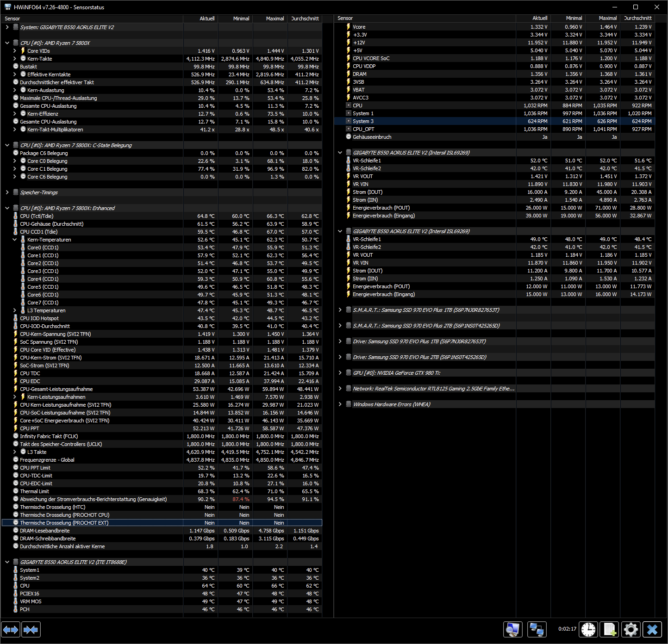Click the left pane Minimal column header

236,19
